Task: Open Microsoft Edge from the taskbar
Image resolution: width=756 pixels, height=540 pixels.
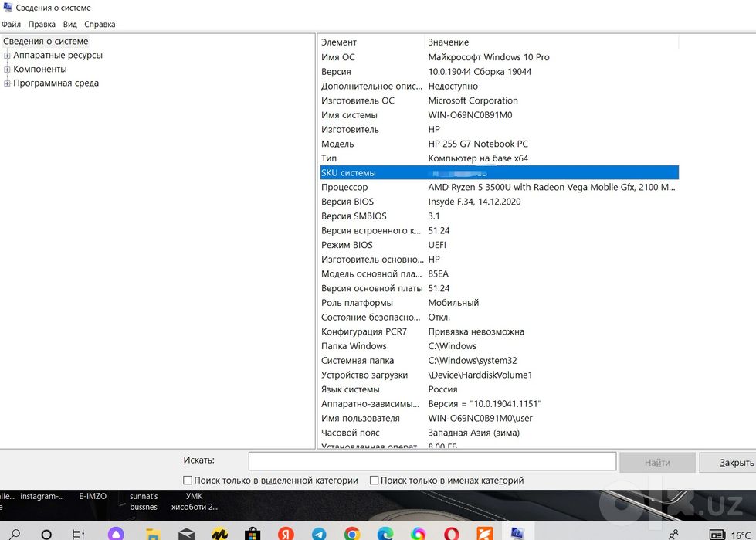Action: [x=385, y=534]
